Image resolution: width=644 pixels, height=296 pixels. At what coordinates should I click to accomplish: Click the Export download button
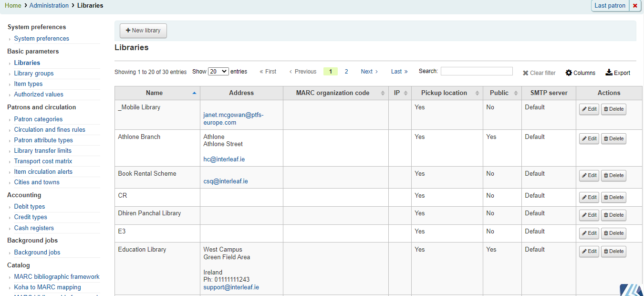618,73
